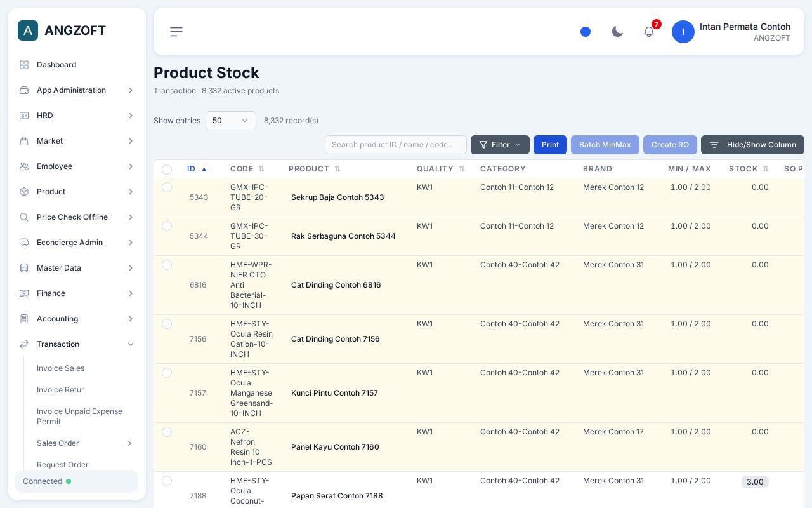
Task: Select row checkbox for ID 5343
Action: tap(167, 187)
